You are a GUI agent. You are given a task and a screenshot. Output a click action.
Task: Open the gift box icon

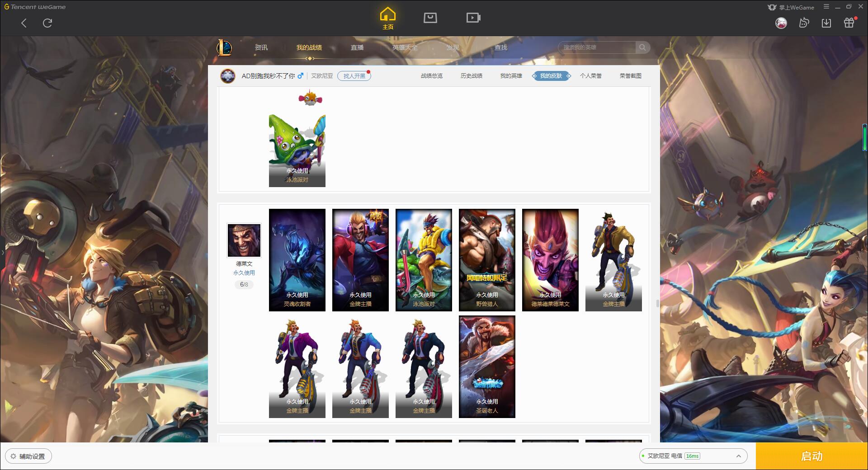(x=849, y=23)
